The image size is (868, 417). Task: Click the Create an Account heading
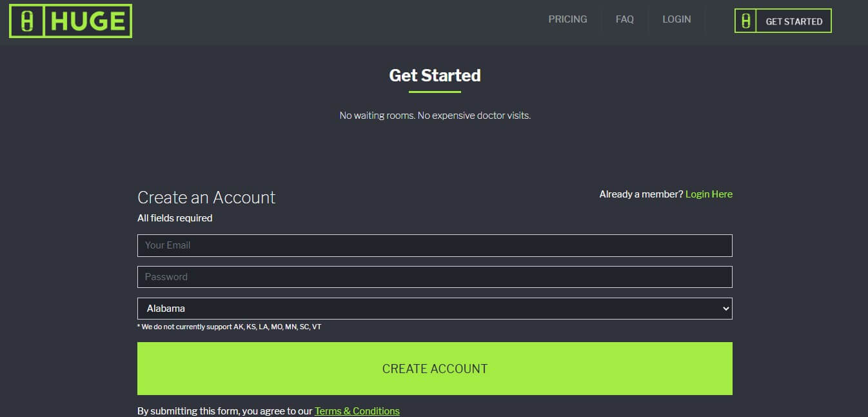(x=206, y=198)
